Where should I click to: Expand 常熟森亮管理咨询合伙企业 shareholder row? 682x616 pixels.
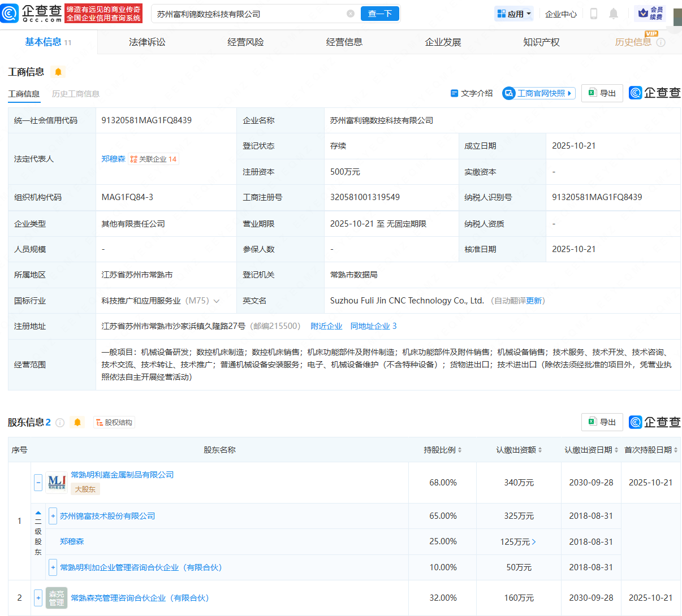[x=38, y=598]
